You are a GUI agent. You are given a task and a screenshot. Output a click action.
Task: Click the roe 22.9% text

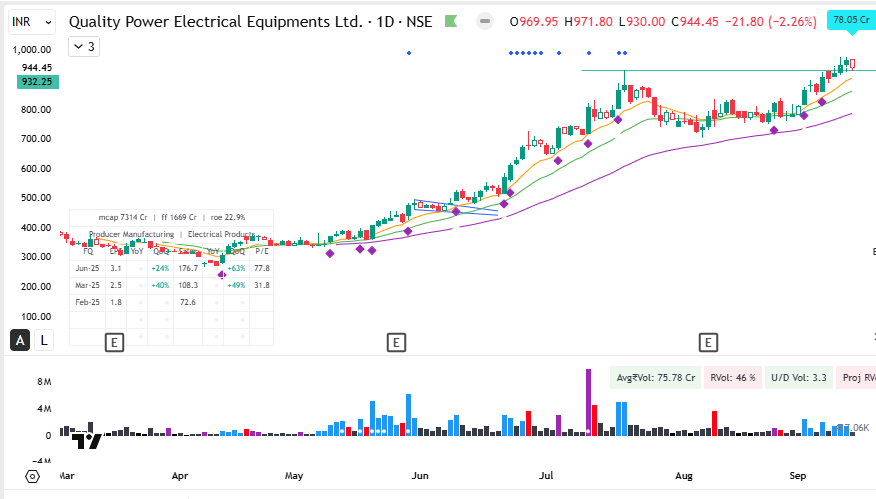(x=228, y=217)
